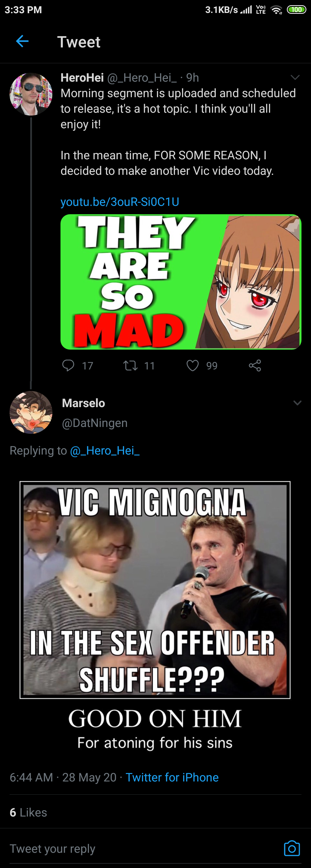Viewport: 311px width, 868px height.
Task: Open HeroHei's profile picture
Action: [31, 94]
